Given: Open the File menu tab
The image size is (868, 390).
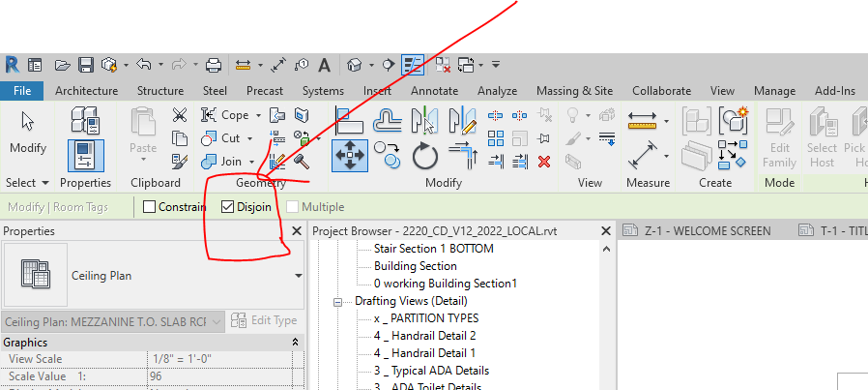Looking at the screenshot, I should (x=22, y=91).
